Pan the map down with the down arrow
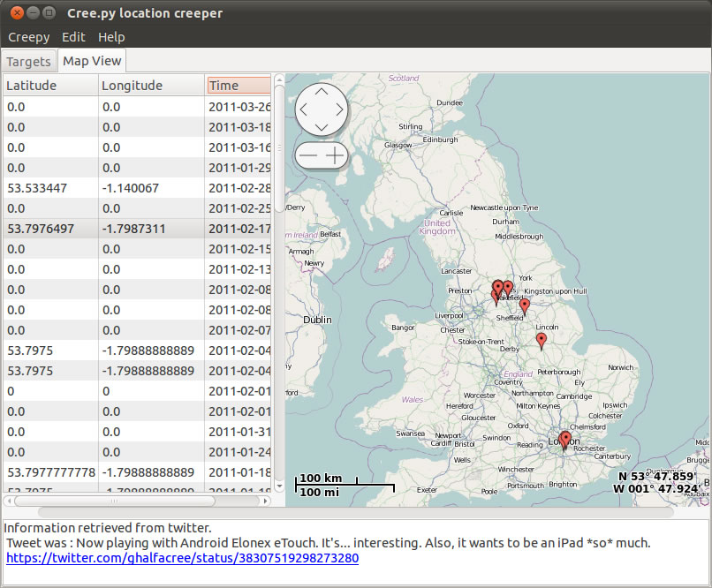 point(322,127)
